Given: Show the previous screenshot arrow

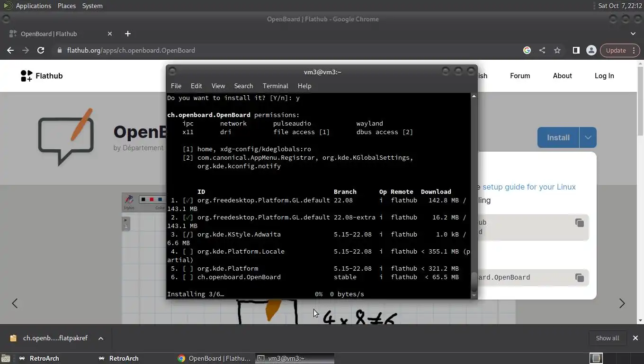Looking at the screenshot, I should (15, 303).
